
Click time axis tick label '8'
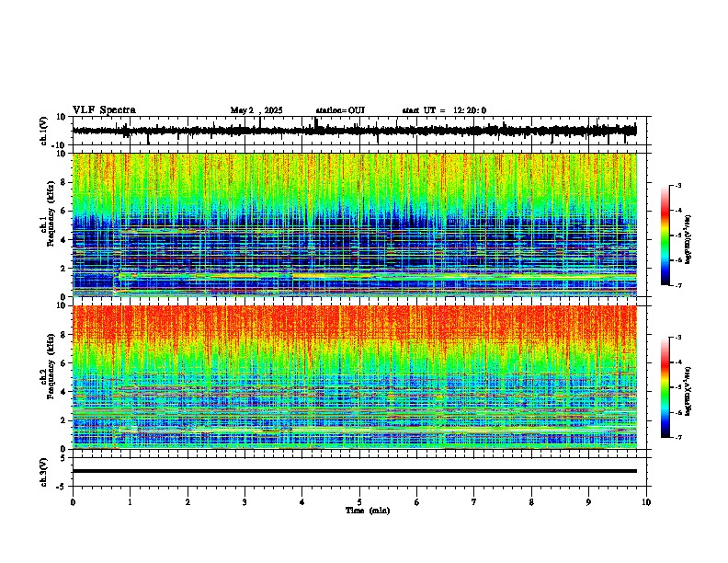coord(531,502)
